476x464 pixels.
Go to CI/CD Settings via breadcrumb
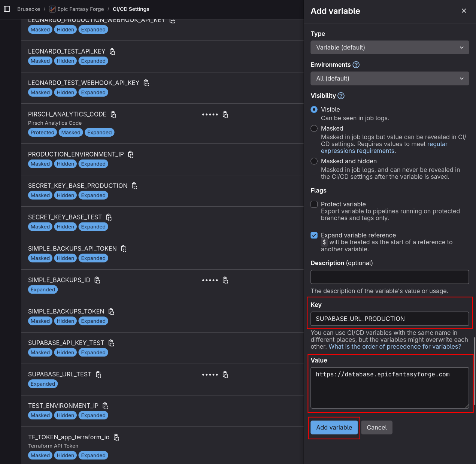(131, 9)
